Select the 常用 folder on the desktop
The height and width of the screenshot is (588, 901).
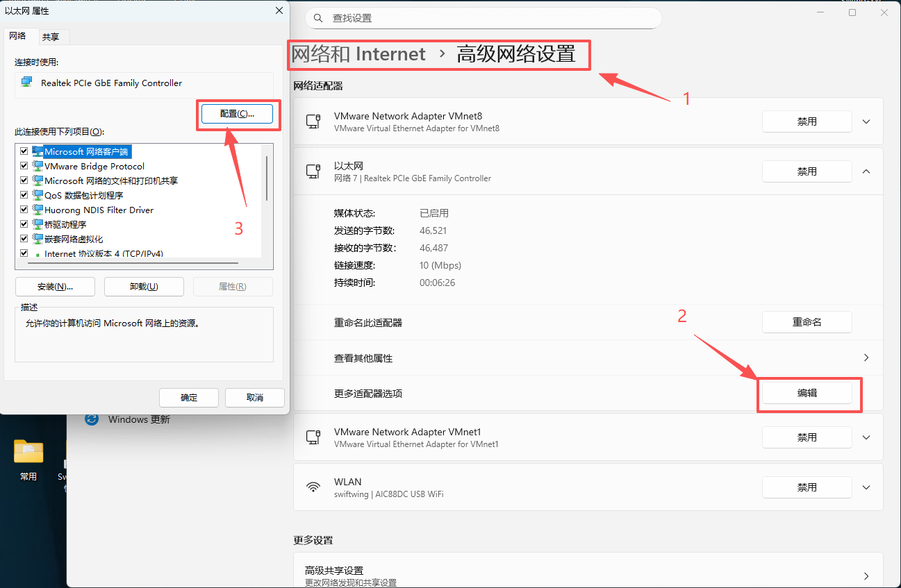click(28, 460)
